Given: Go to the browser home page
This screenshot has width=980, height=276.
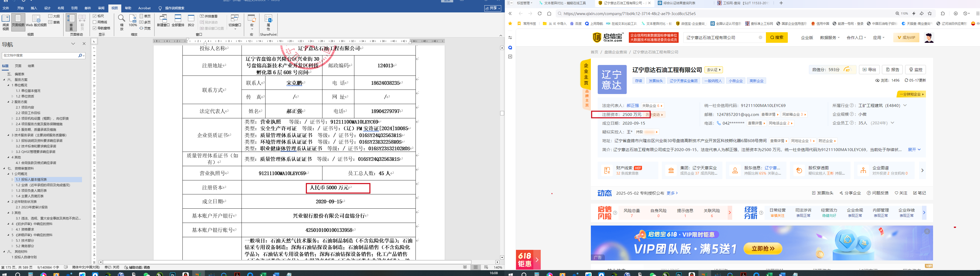Looking at the screenshot, I should (x=549, y=13).
